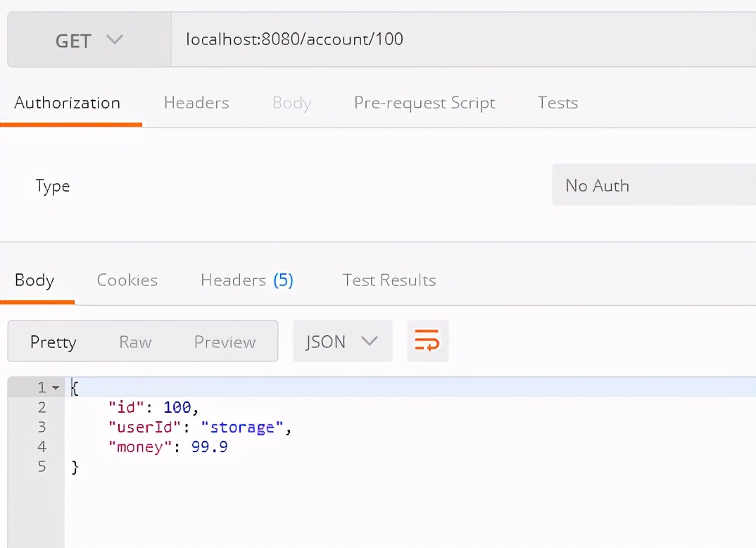Select the Authorization tab
Screen dimensions: 756x548
tap(67, 103)
